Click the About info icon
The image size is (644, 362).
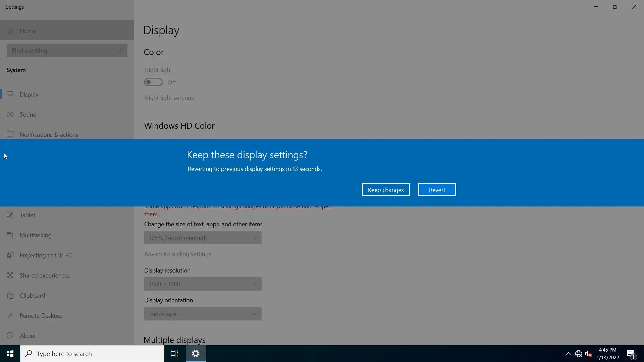[x=10, y=336]
